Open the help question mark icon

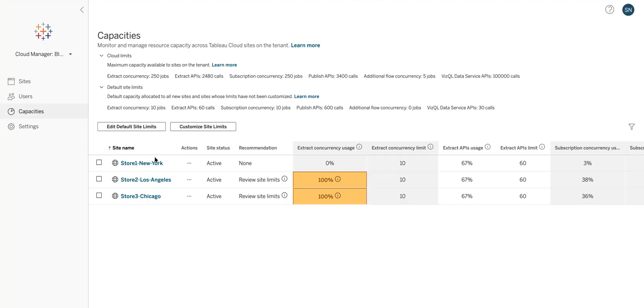(x=609, y=10)
